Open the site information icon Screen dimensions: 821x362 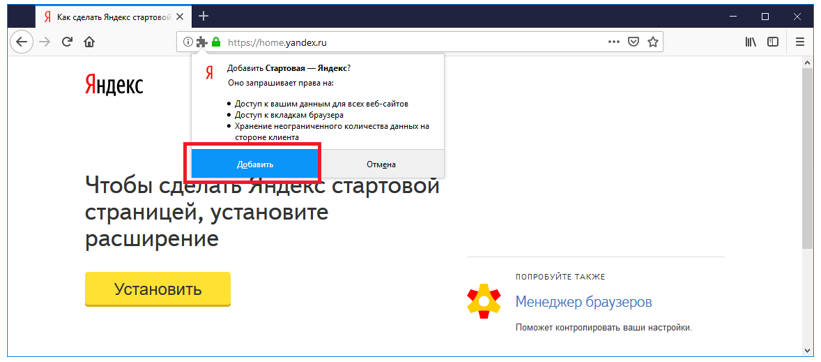(187, 42)
